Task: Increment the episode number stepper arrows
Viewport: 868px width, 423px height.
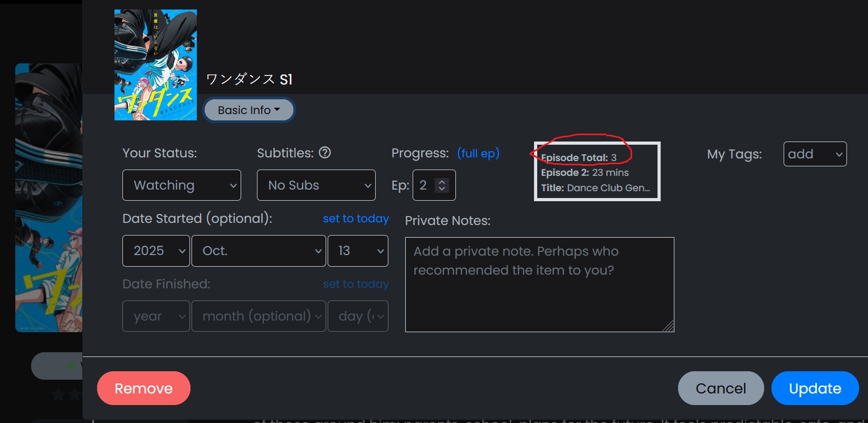Action: (442, 182)
